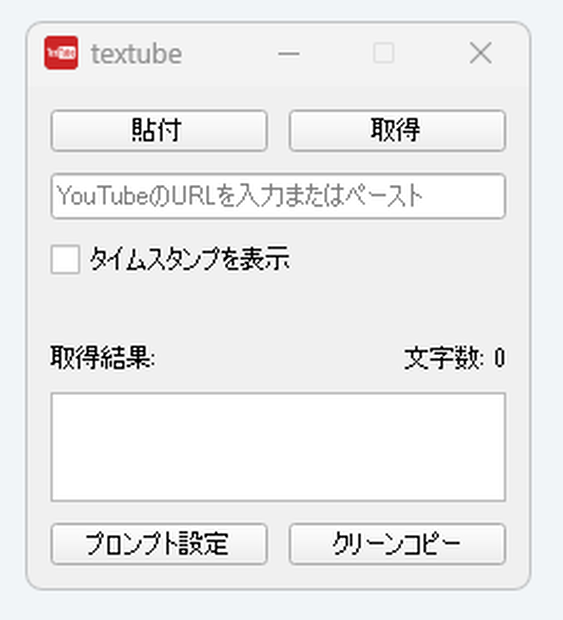Minimize the textube window
The image size is (563, 620).
point(289,53)
